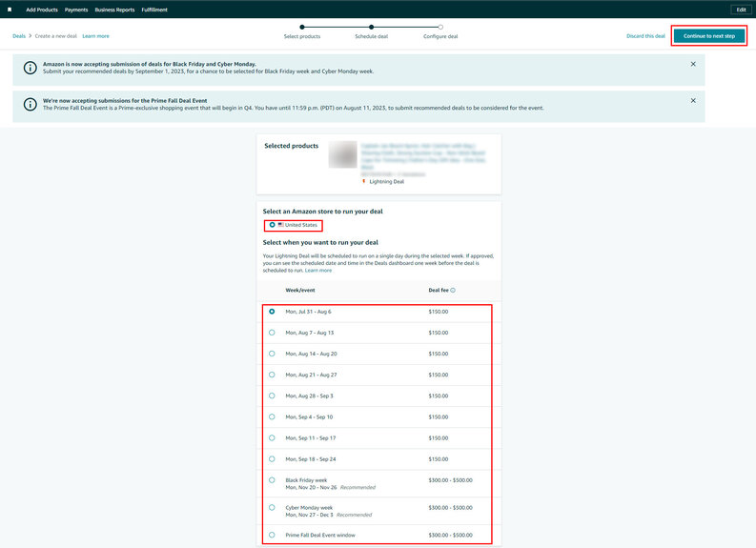Open the Deal fee info tooltip icon
Viewport: 756px width, 548px height.
(x=453, y=290)
